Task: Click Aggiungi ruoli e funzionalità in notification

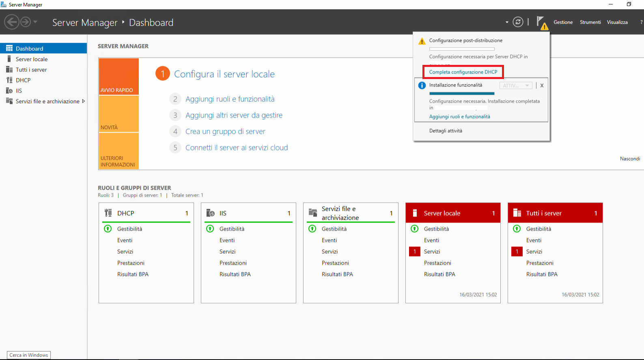Action: pos(459,116)
